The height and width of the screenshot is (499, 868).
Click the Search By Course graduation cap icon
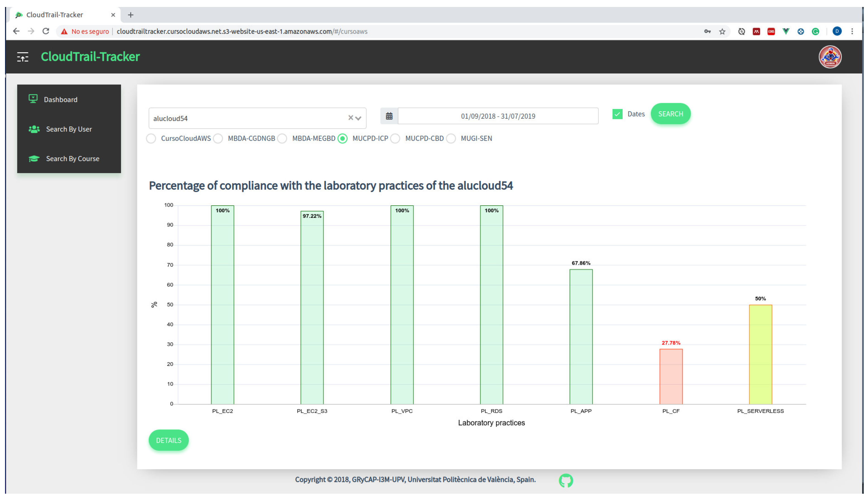(x=34, y=159)
